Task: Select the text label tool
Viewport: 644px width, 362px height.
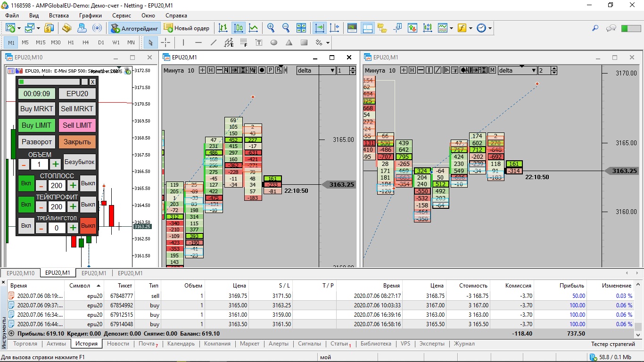Action: (x=259, y=42)
